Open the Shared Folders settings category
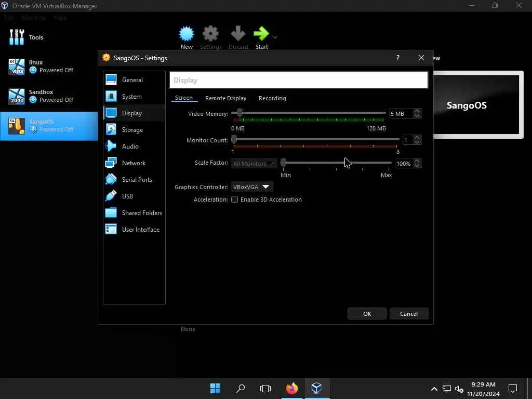Screen dimensions: 532x399 point(134,212)
